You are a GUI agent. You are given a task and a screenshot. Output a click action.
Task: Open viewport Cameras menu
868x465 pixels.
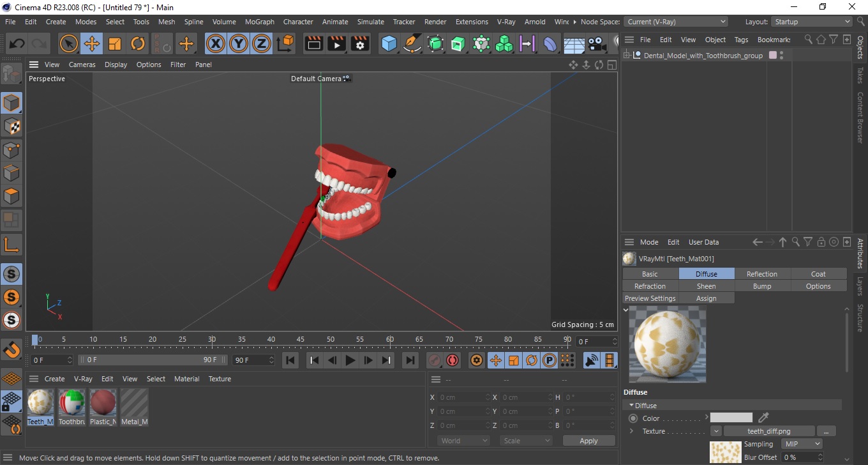point(82,65)
